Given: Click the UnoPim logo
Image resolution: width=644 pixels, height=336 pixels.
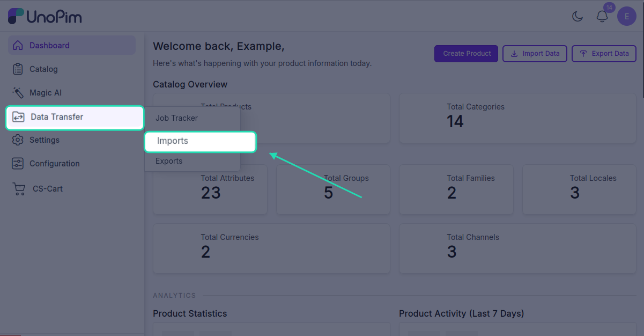Looking at the screenshot, I should [x=45, y=17].
